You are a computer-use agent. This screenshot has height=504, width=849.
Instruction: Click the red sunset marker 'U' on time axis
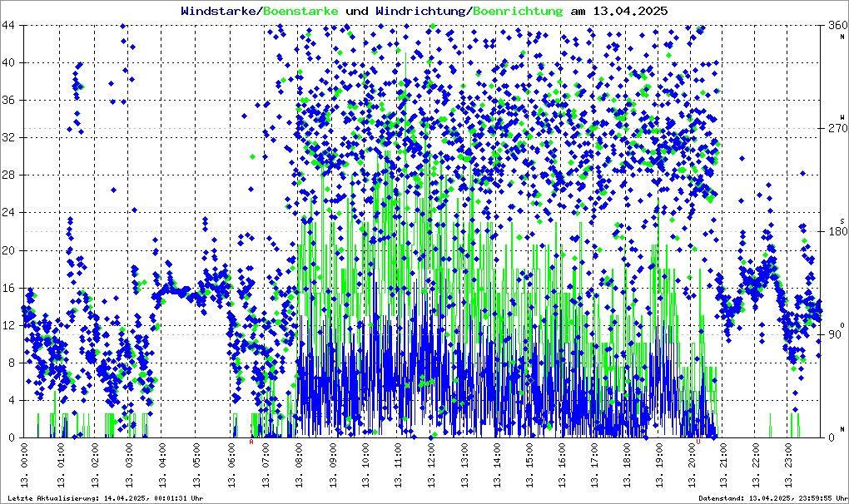[x=699, y=442]
